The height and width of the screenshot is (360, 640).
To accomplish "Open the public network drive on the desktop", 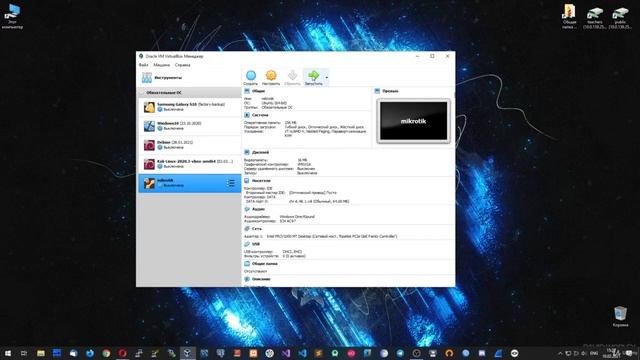I will click(x=620, y=17).
